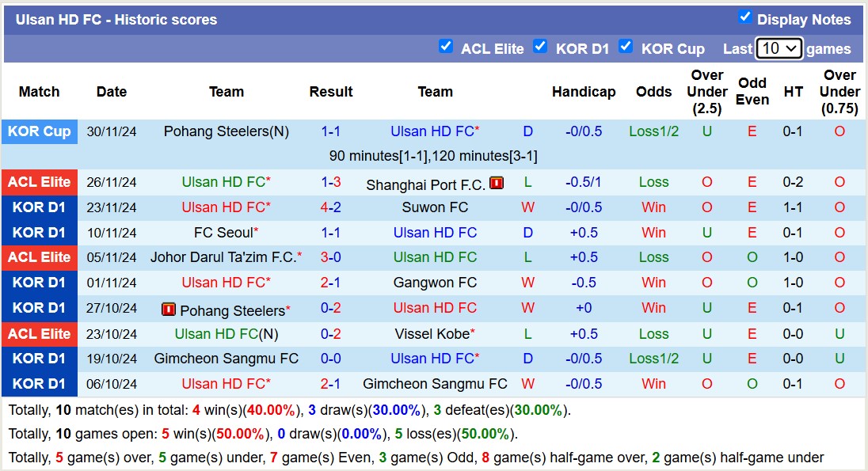The height and width of the screenshot is (471, 868).
Task: Click the ACL Elite badge on the Shanghai Port row
Action: (40, 181)
